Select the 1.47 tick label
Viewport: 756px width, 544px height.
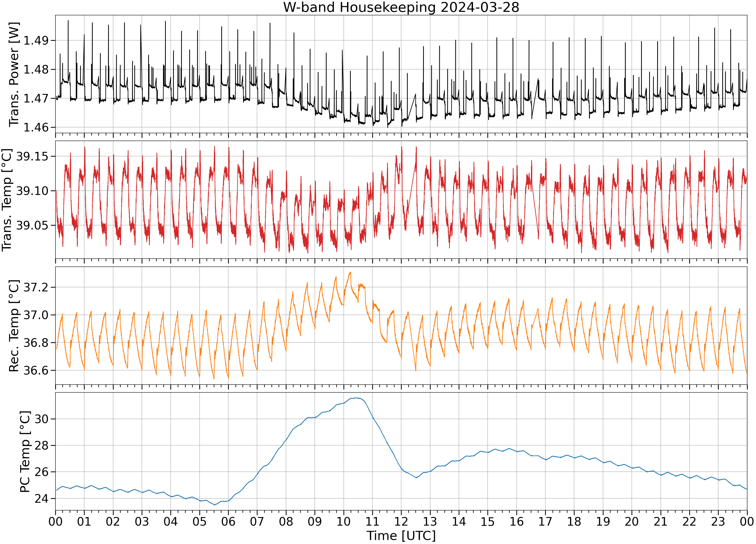[x=36, y=98]
